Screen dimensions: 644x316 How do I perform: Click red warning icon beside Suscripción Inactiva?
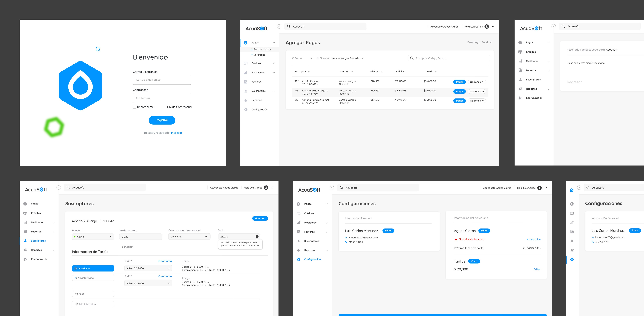point(456,239)
